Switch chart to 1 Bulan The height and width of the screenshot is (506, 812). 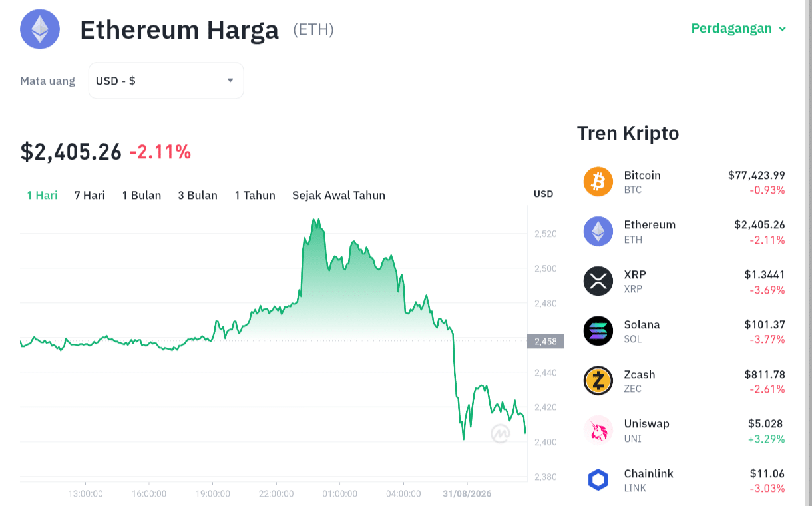pyautogui.click(x=142, y=195)
